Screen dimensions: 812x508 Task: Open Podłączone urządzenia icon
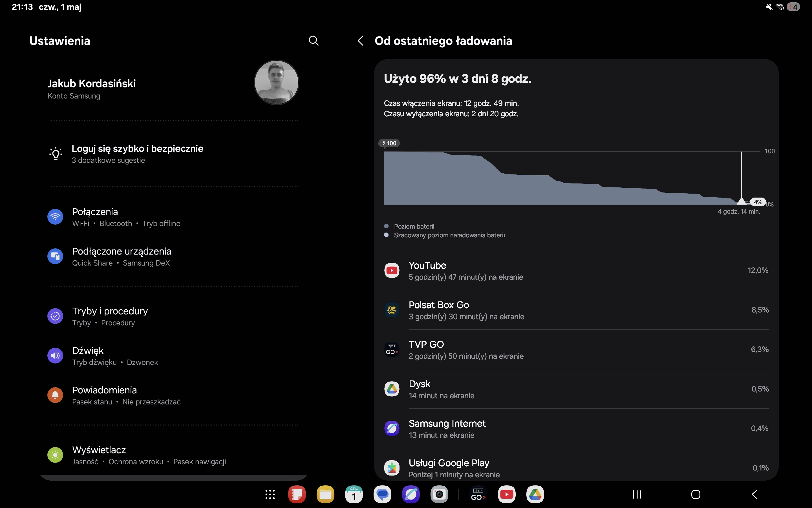pyautogui.click(x=55, y=257)
